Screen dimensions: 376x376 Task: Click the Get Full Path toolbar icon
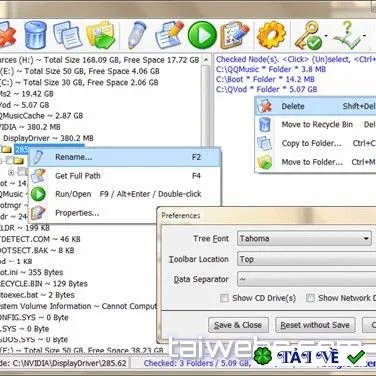point(169,35)
